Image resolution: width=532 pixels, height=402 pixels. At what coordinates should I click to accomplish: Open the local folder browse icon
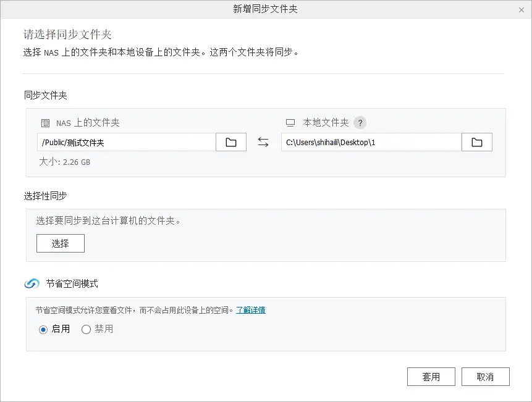(476, 141)
